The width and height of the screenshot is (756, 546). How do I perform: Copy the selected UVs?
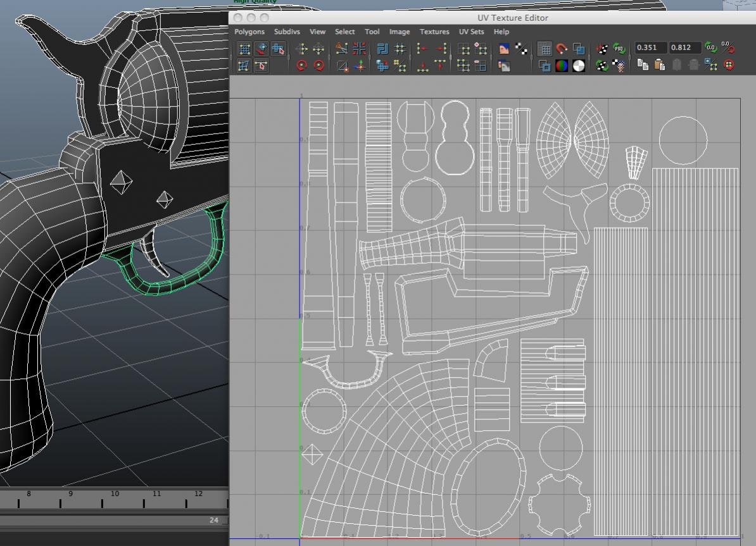(x=642, y=65)
